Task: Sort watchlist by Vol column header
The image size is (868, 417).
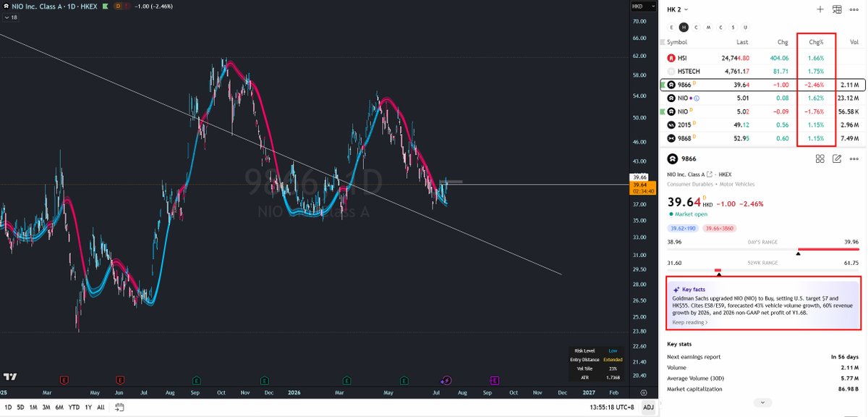Action: tap(854, 43)
